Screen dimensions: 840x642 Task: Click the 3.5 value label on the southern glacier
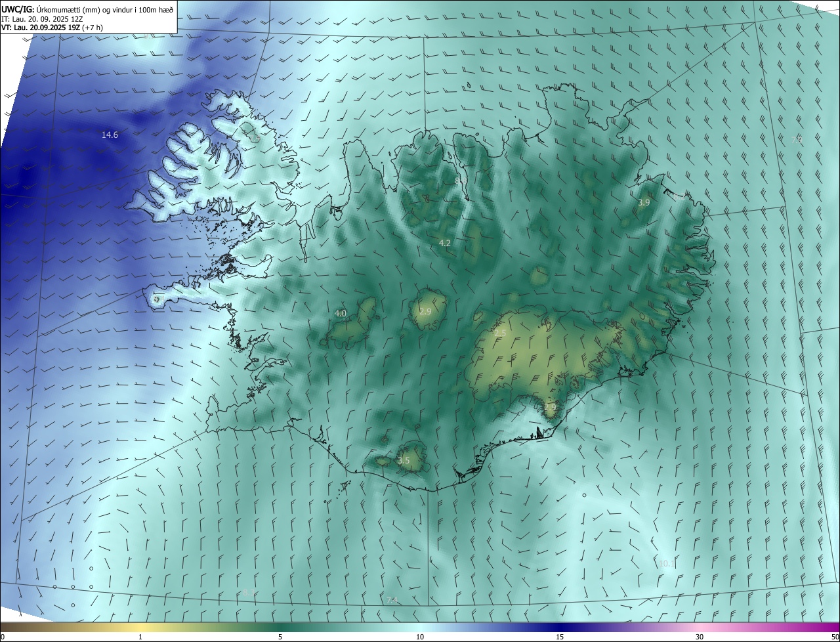[404, 461]
